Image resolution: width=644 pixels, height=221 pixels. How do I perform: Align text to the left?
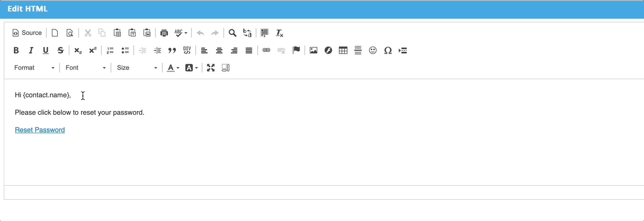204,50
